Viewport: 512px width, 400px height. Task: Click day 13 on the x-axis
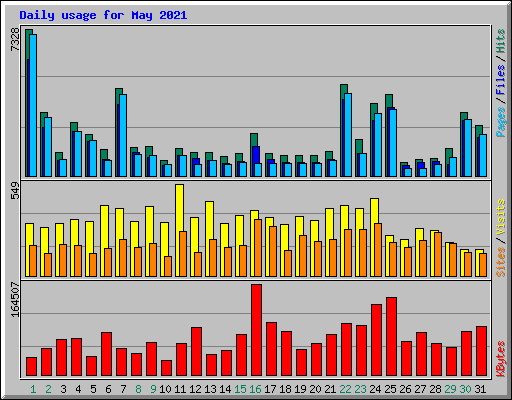210,389
